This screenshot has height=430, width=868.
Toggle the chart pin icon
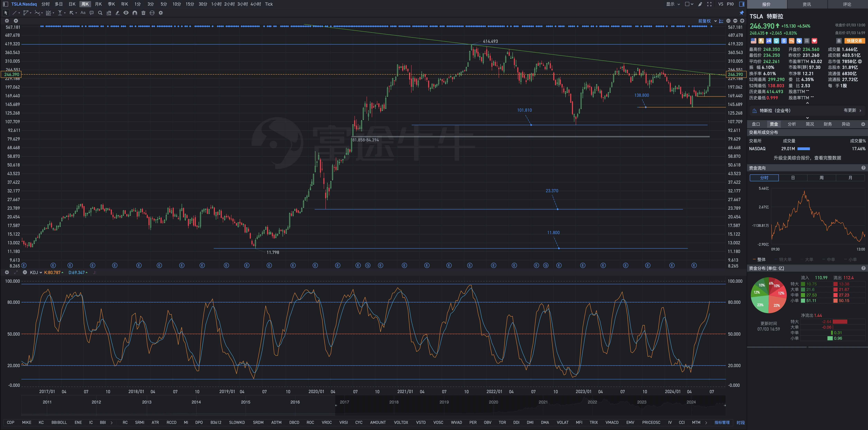(742, 13)
